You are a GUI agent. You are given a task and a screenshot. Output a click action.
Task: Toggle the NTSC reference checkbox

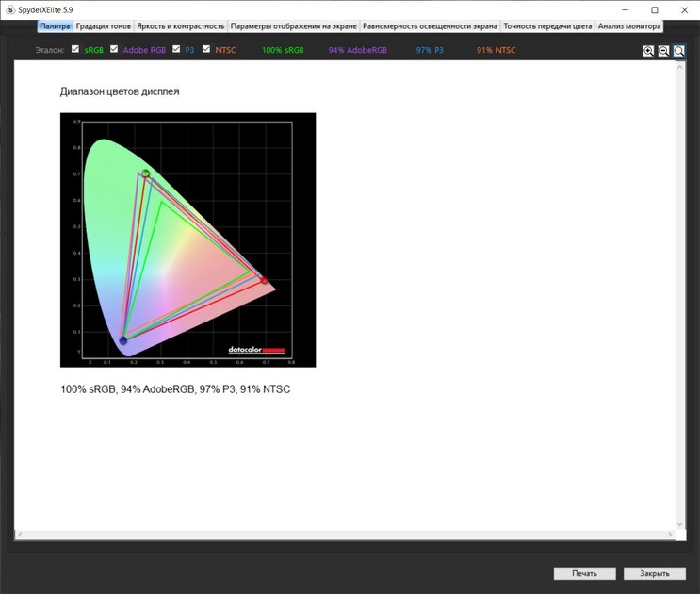tap(205, 49)
